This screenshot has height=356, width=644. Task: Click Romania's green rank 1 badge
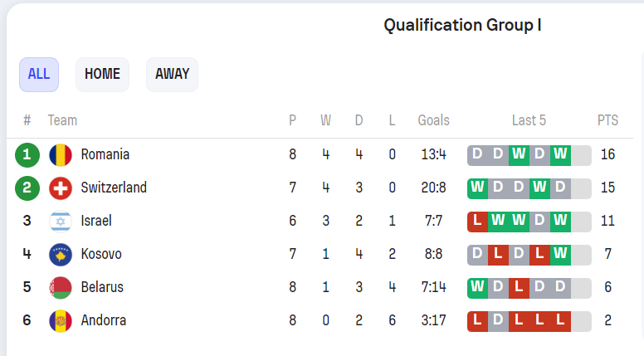[x=27, y=154]
